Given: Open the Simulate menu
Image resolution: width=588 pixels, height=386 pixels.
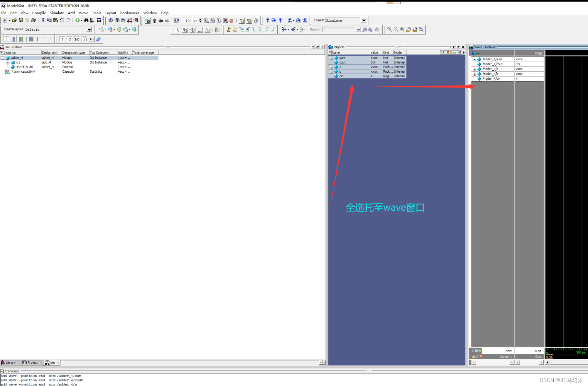Looking at the screenshot, I should pyautogui.click(x=57, y=13).
